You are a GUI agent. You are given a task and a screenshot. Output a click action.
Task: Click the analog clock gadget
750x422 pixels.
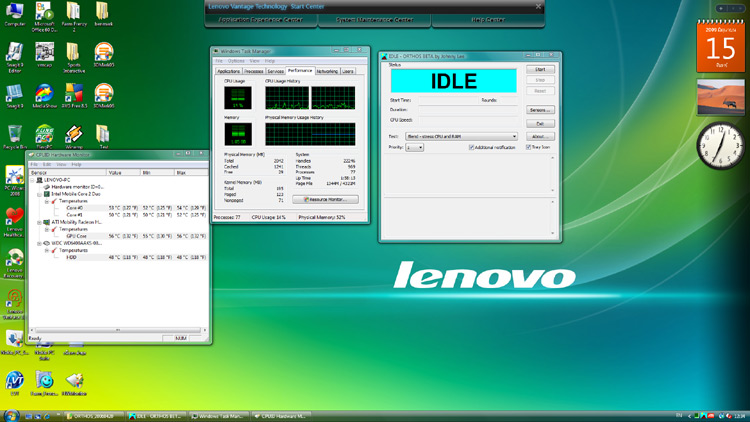(720, 145)
